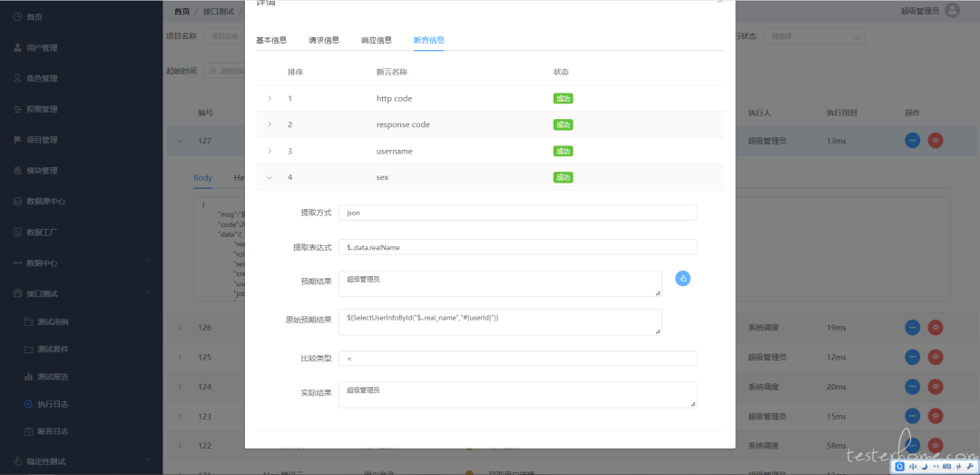This screenshot has height=475, width=980.
Task: Click the 成功 tag on http code row
Action: coord(563,98)
